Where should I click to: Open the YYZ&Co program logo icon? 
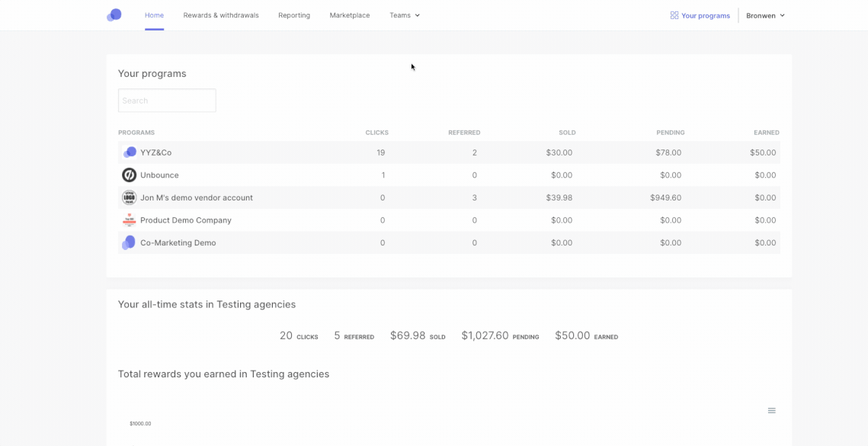click(x=130, y=152)
